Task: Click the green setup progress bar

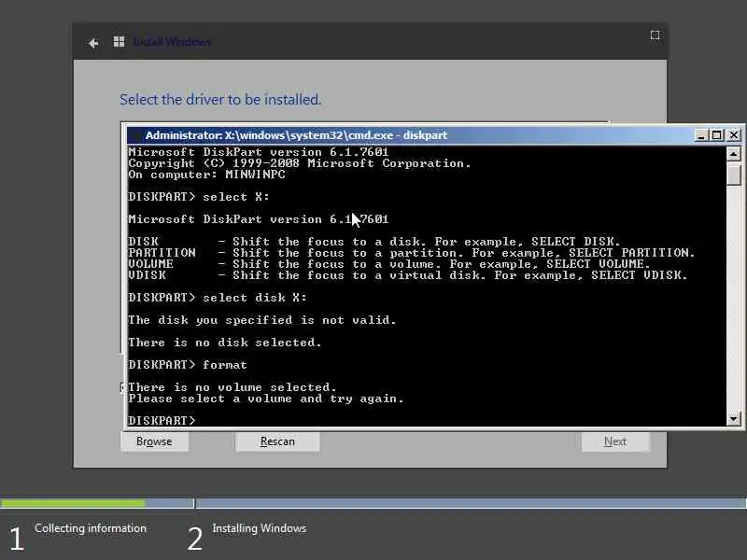Action: (x=73, y=503)
